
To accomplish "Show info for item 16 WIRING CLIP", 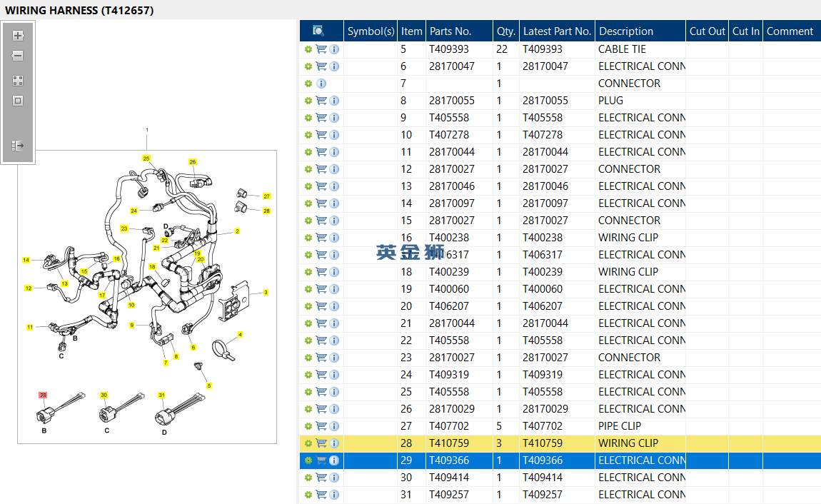I will 334,238.
